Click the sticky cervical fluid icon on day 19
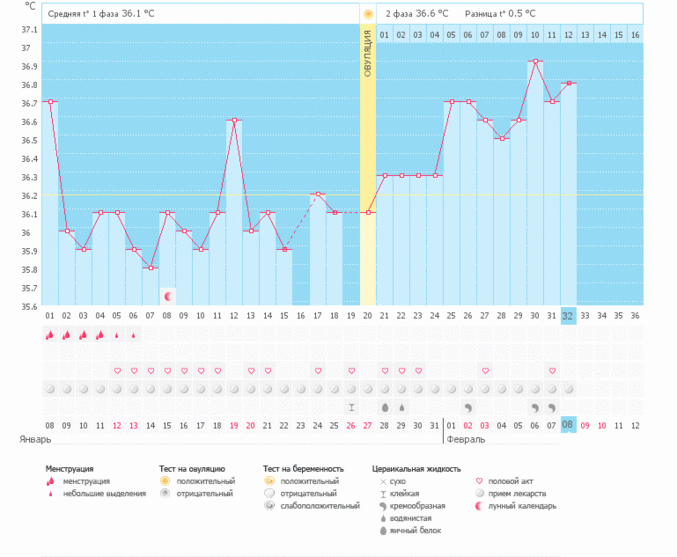This screenshot has height=557, width=677. 351,408
